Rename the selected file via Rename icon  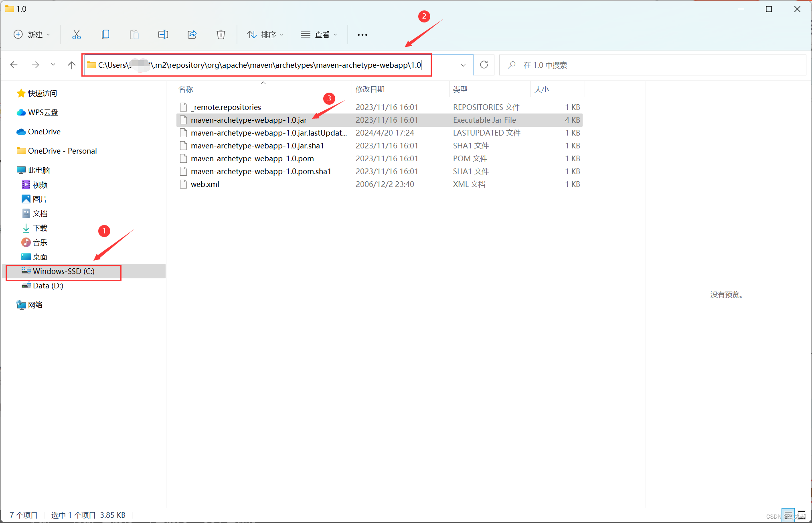(x=163, y=34)
